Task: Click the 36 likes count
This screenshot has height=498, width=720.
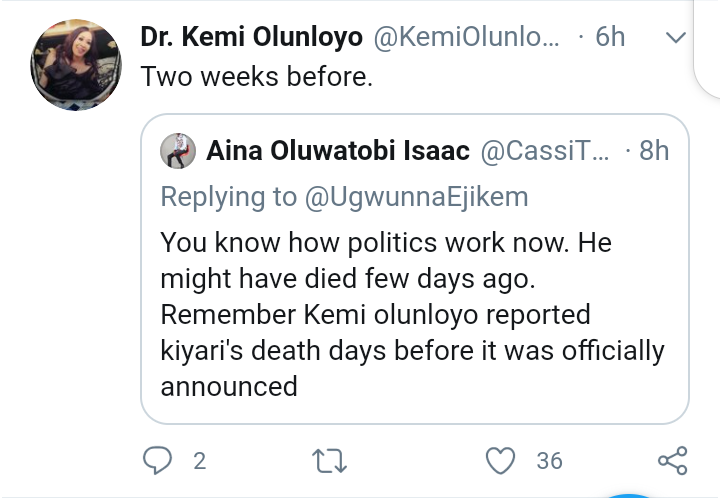Action: [x=549, y=461]
